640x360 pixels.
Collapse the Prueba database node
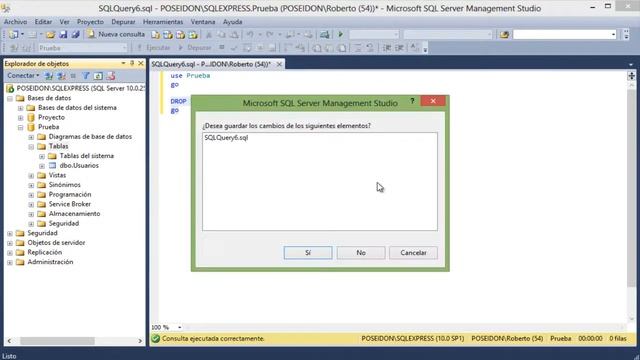coord(20,127)
